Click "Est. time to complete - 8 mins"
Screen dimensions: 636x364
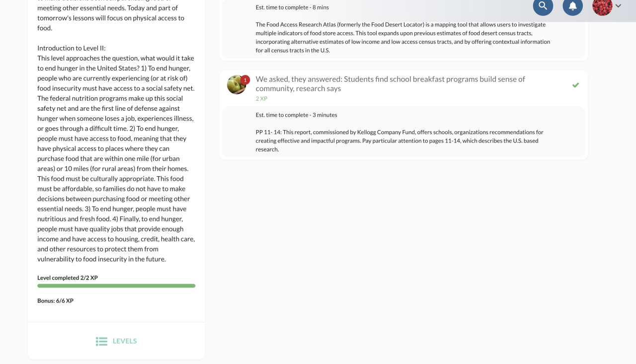[292, 7]
